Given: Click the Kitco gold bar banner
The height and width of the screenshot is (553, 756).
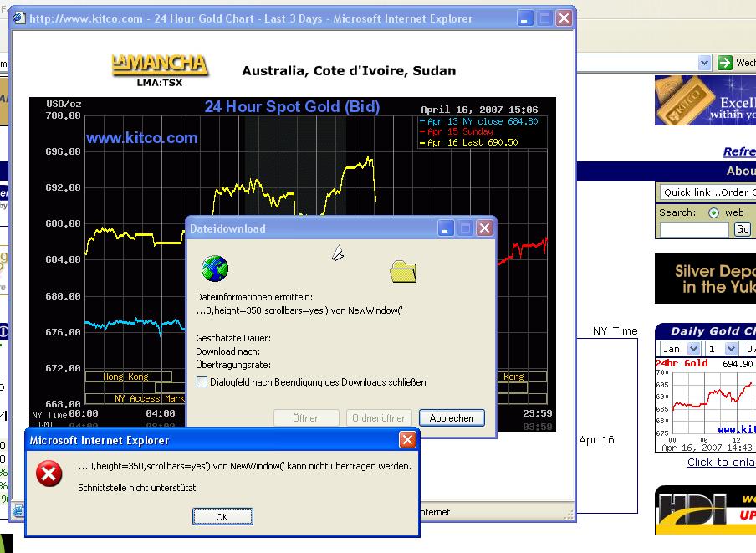Looking at the screenshot, I should pos(704,100).
